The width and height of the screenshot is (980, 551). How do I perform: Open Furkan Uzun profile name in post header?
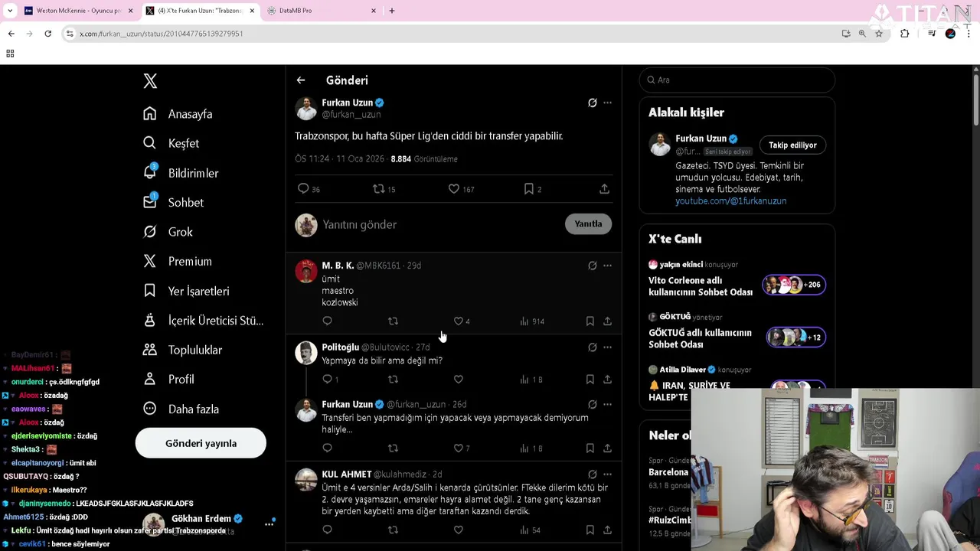point(347,103)
